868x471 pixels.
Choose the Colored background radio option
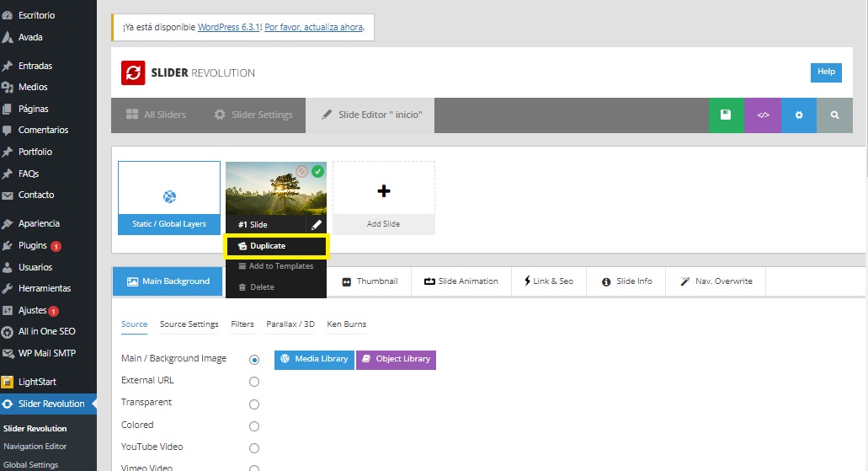[x=254, y=426]
